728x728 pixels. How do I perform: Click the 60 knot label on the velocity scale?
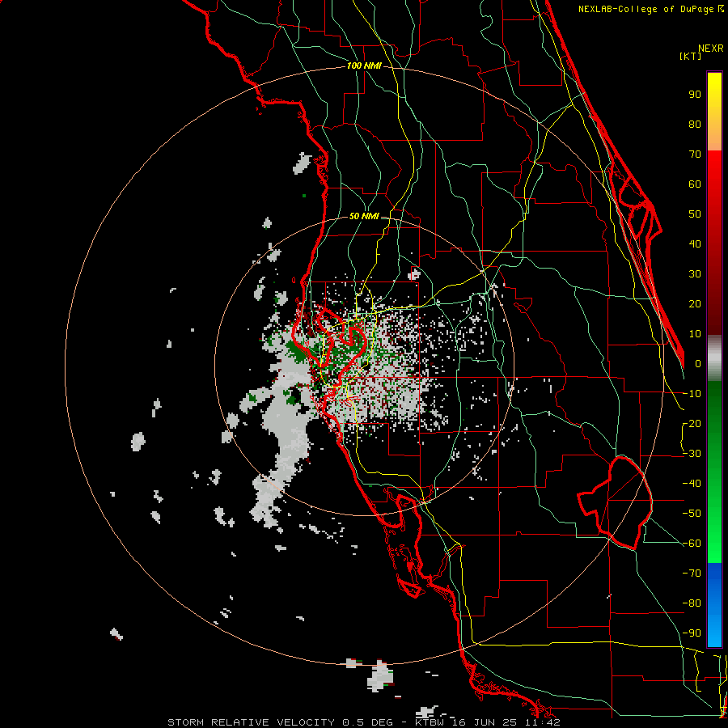point(695,184)
